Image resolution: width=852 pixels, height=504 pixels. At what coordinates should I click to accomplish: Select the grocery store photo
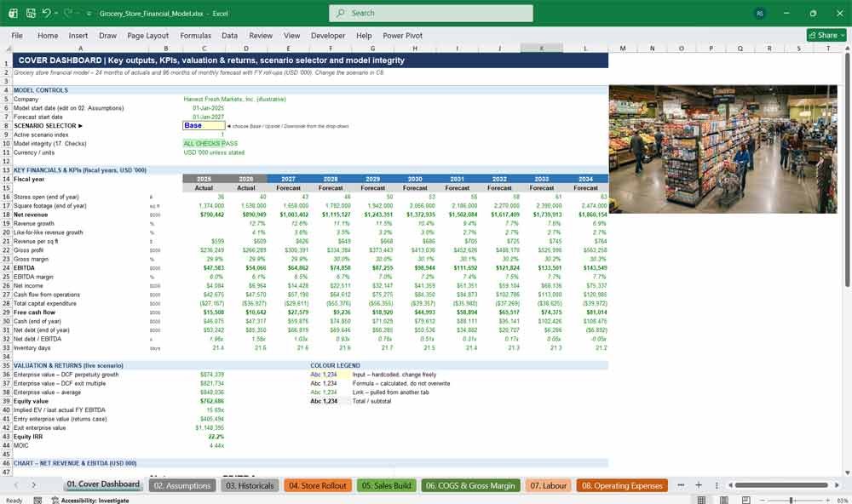722,149
